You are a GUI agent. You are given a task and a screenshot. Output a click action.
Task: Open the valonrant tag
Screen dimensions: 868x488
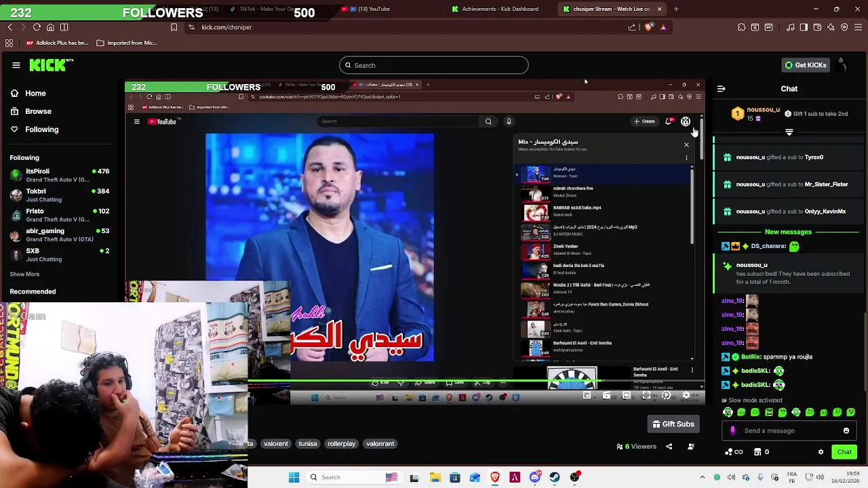pos(380,444)
